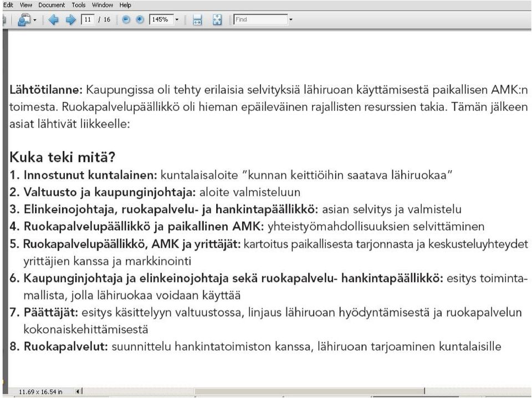
Task: Click the text 'Innostunut kuntalainen:'
Action: click(x=90, y=175)
